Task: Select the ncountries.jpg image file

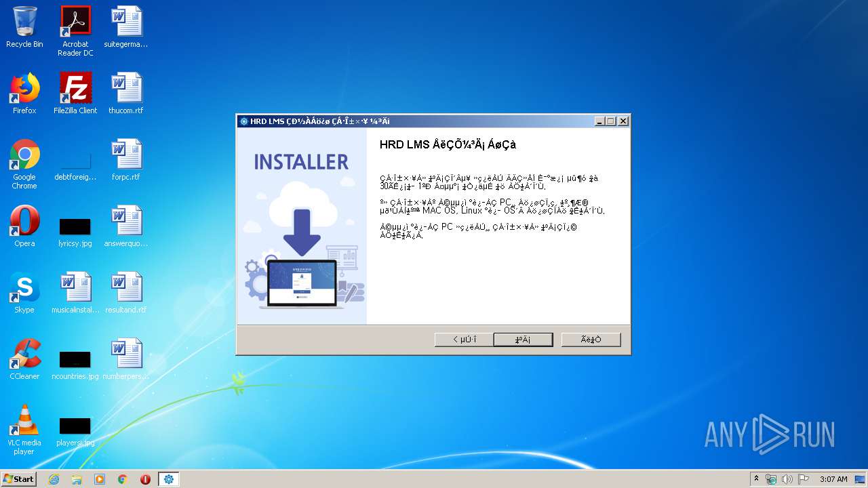Action: tap(75, 366)
